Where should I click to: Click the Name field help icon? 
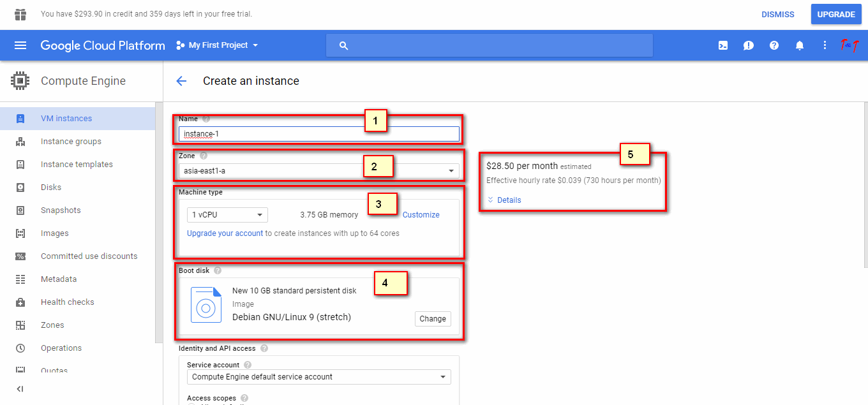pyautogui.click(x=206, y=119)
